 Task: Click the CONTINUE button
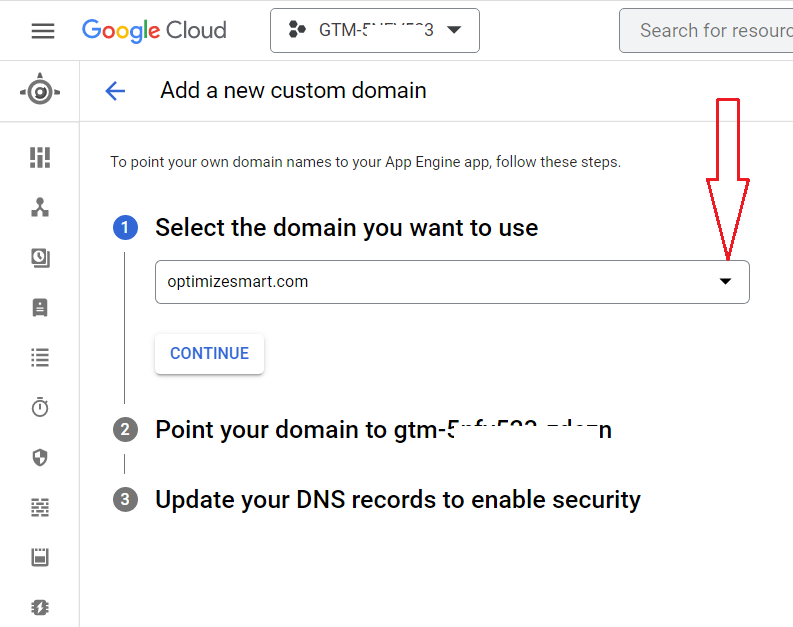pyautogui.click(x=209, y=354)
